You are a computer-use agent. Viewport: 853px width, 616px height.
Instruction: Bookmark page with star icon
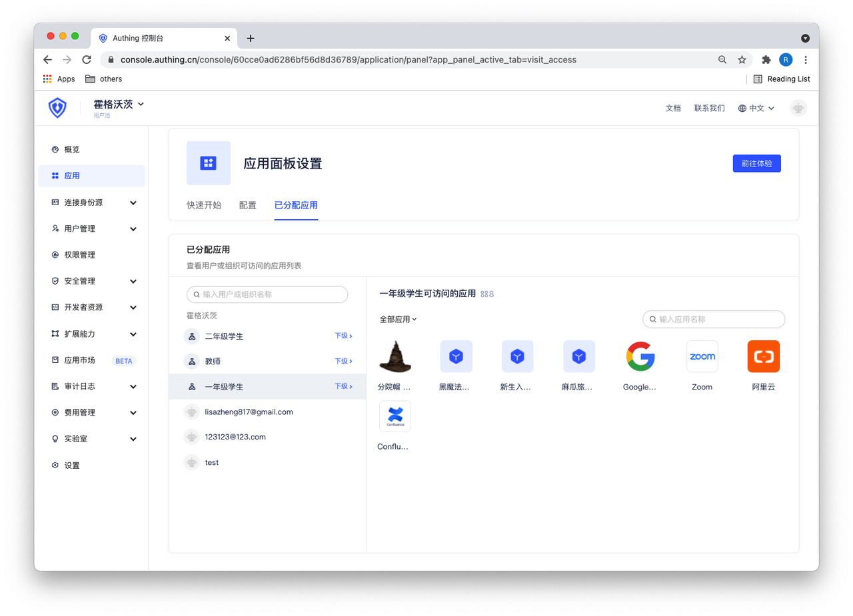742,60
